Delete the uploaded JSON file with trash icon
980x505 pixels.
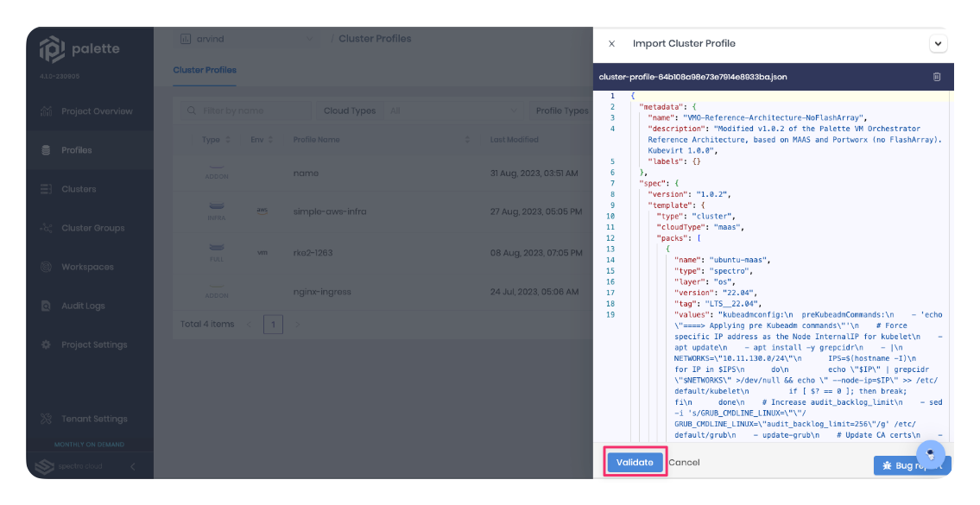pyautogui.click(x=936, y=77)
